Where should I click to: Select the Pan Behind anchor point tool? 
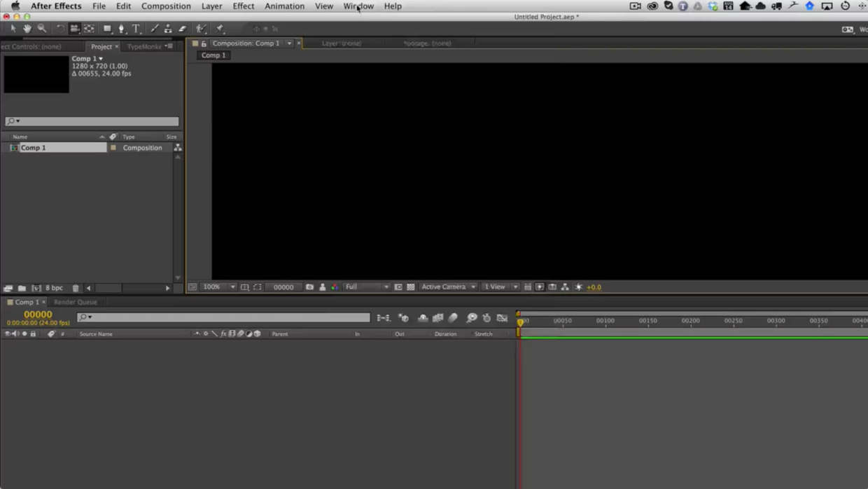pyautogui.click(x=90, y=29)
